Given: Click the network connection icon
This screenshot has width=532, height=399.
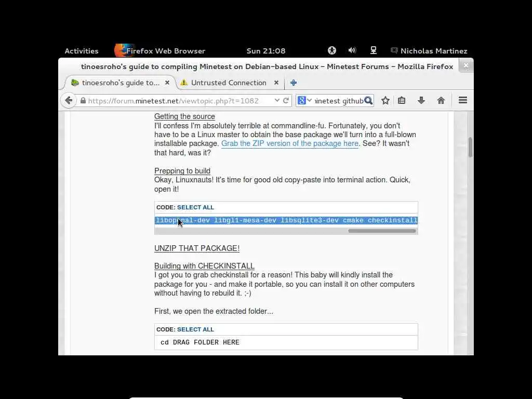Looking at the screenshot, I should tap(373, 50).
